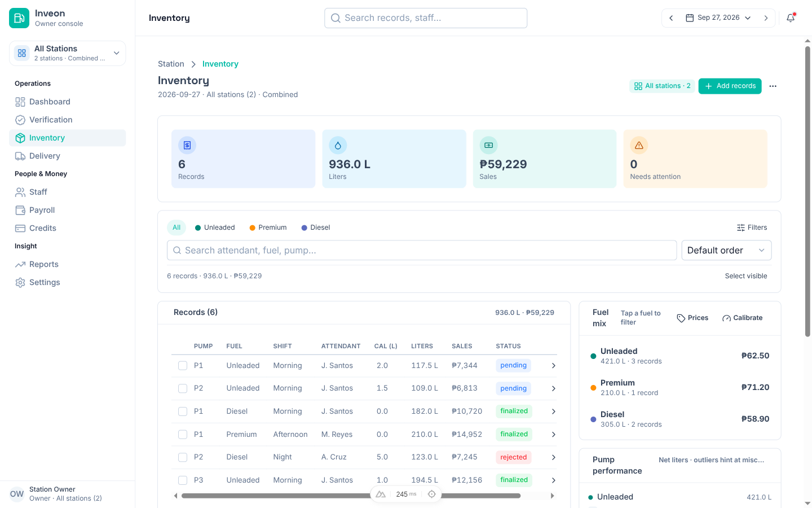Click the SALES column header
812x508 pixels.
pyautogui.click(x=462, y=346)
